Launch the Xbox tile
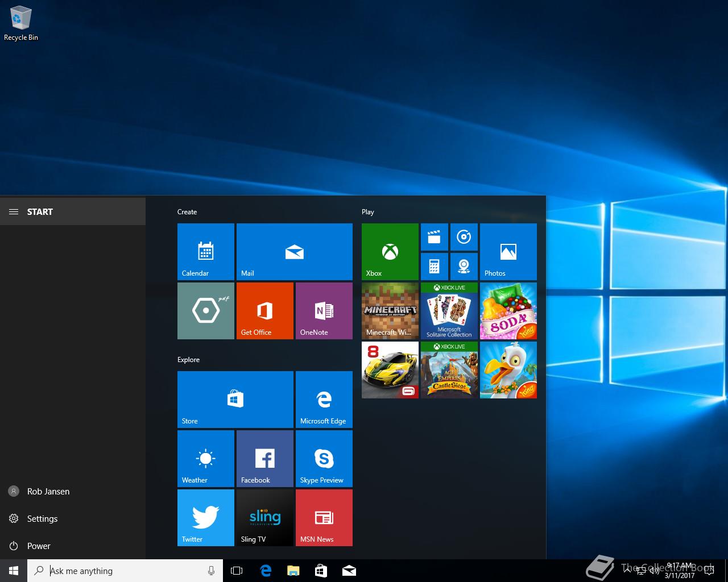Viewport: 728px width, 582px height. 390,252
